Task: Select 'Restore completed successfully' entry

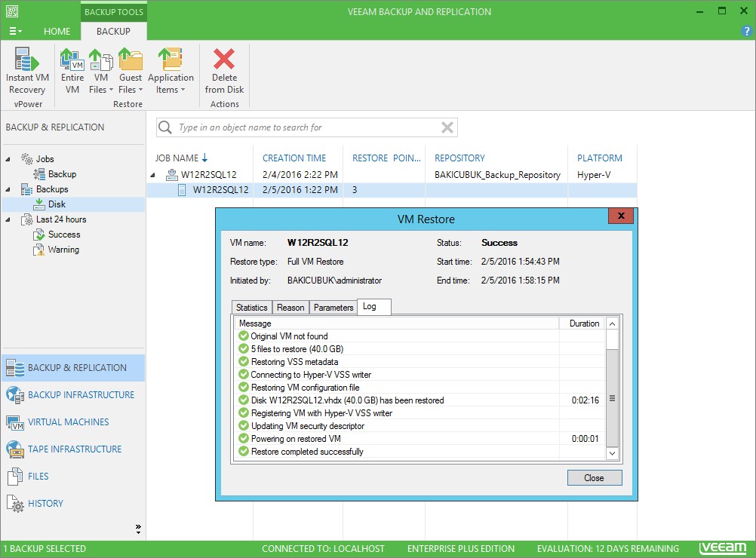Action: coord(419,452)
